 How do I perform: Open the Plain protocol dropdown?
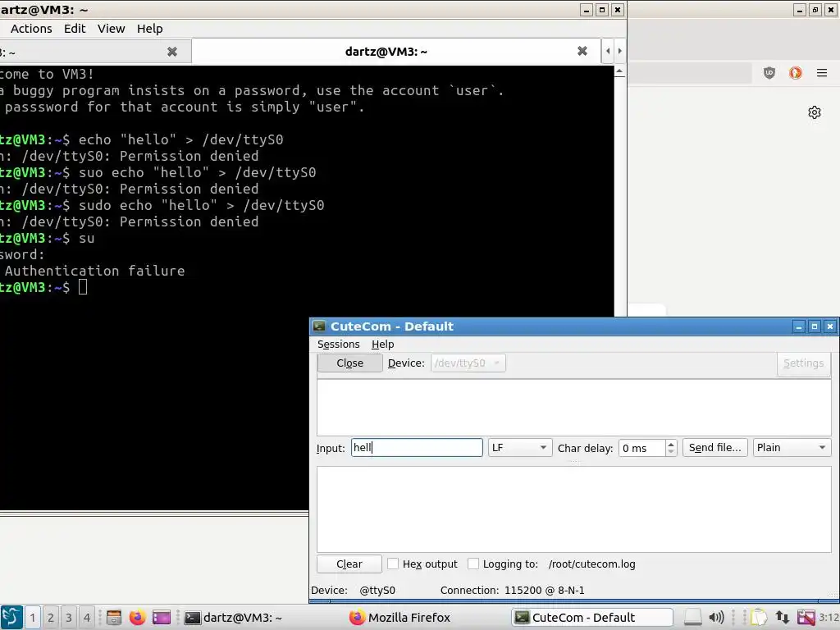[792, 447]
